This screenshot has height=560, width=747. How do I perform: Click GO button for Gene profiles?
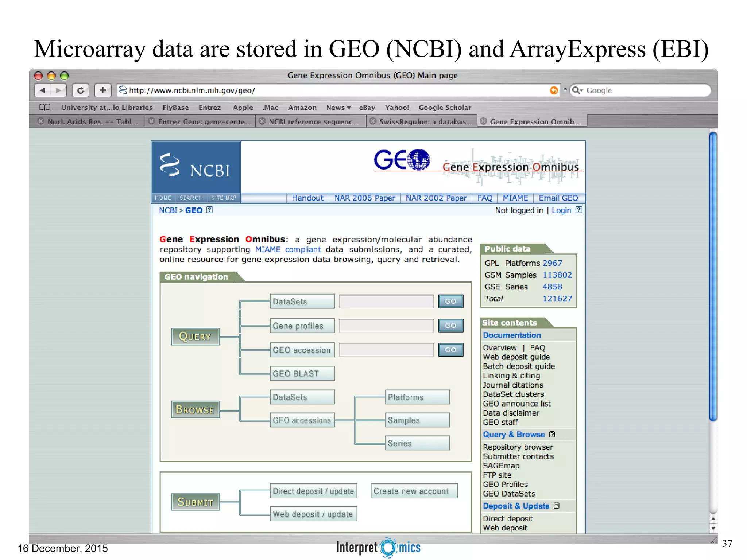(450, 326)
